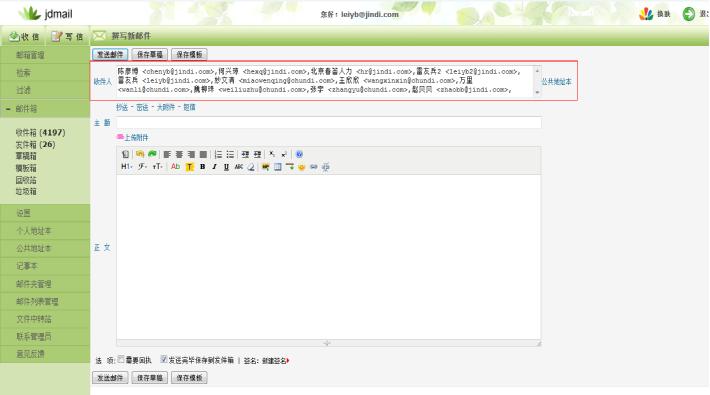710x395 pixels.
Task: Enable the 需要回执 read receipt checkbox
Action: pyautogui.click(x=121, y=359)
